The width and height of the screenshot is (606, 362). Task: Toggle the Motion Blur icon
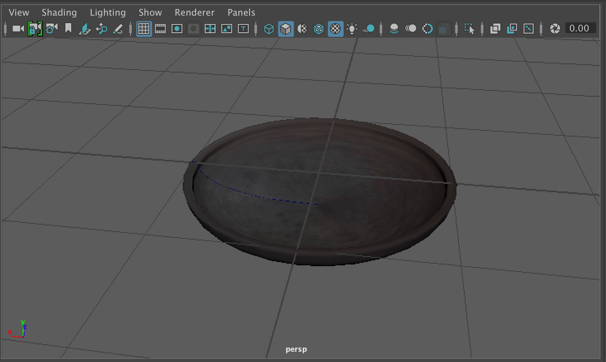pos(410,29)
